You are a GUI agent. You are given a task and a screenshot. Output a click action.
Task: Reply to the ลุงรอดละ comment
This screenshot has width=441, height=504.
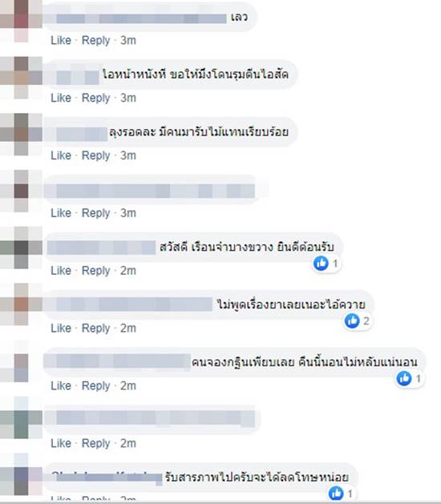tap(96, 155)
